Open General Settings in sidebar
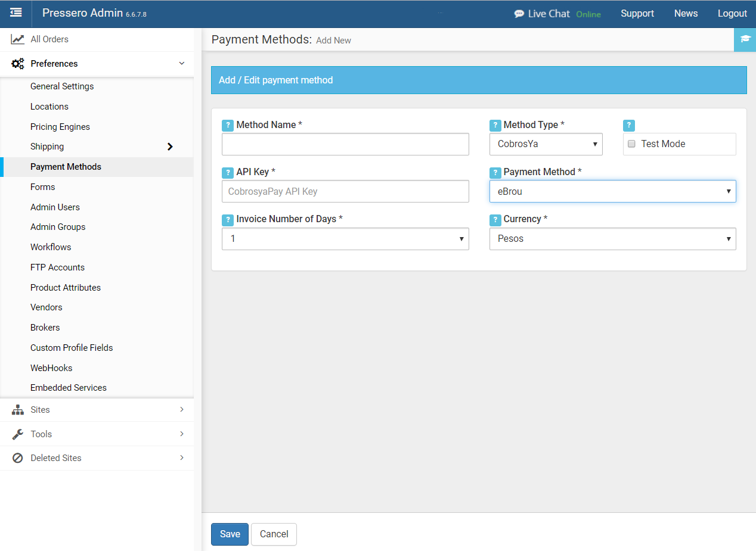756x551 pixels. (62, 86)
